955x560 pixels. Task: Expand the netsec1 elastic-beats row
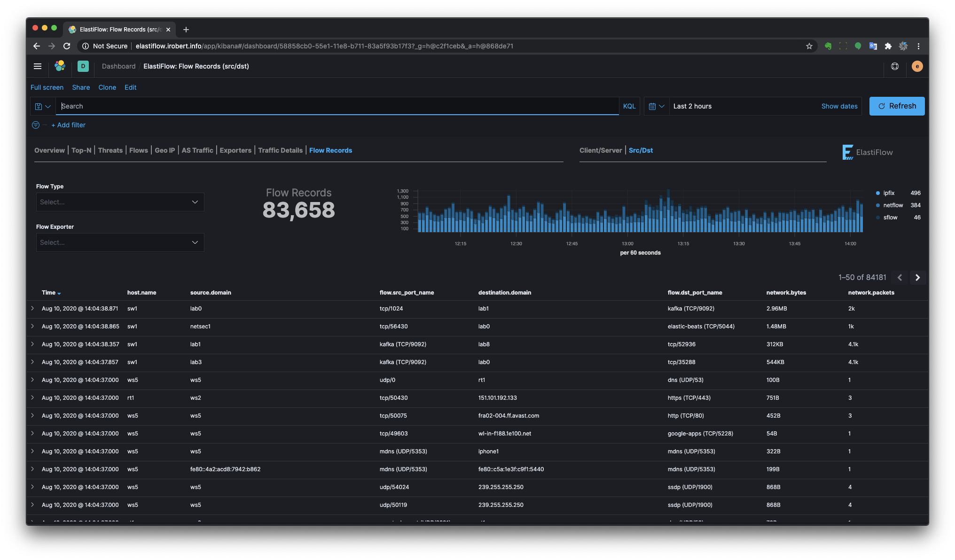click(x=32, y=326)
